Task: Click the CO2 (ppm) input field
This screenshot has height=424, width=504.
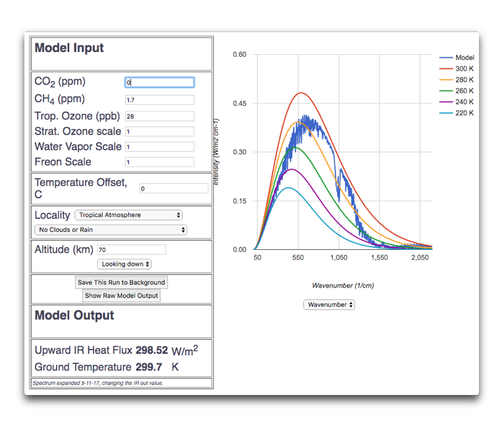Action: click(x=159, y=82)
